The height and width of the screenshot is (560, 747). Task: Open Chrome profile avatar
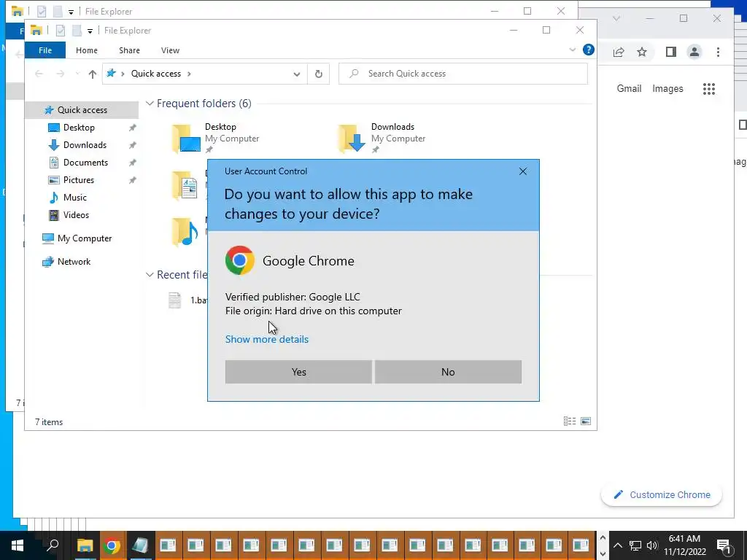pos(694,52)
